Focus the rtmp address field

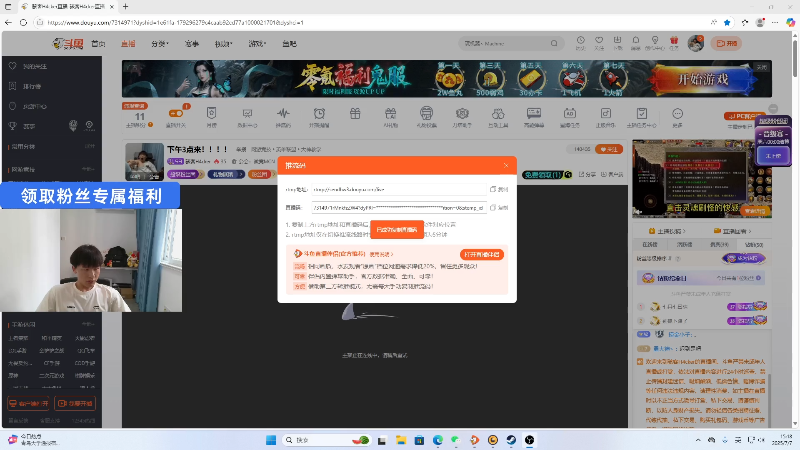399,189
